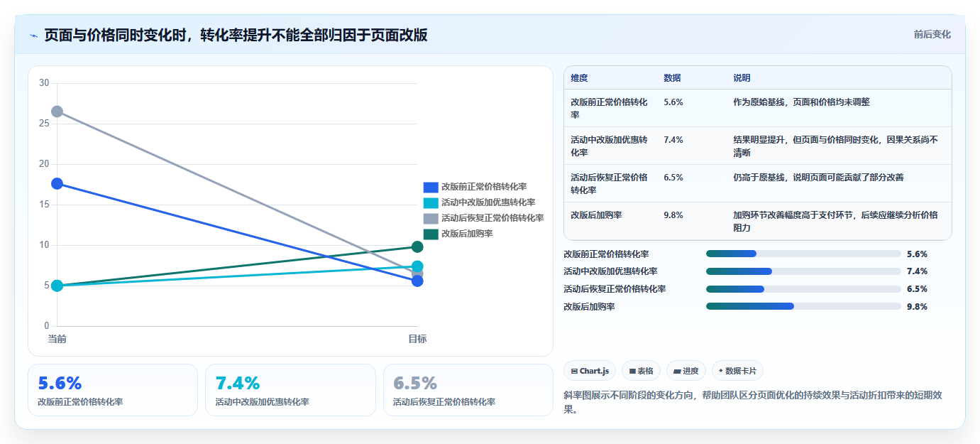Click progress bar for 活动后恢复正常价格转化率
Viewport: 980px width, 444px height.
[x=803, y=289]
